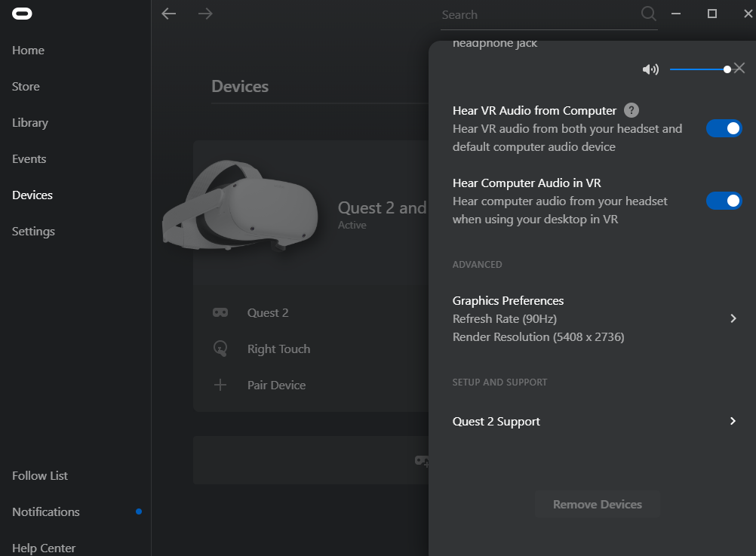
Task: Open help for Hear VR Audio from Computer
Action: point(631,110)
